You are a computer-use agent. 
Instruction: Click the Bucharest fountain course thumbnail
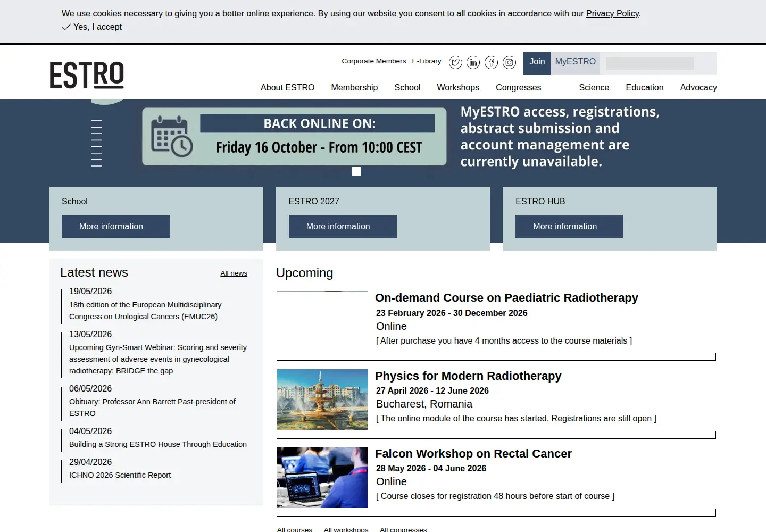pos(322,400)
